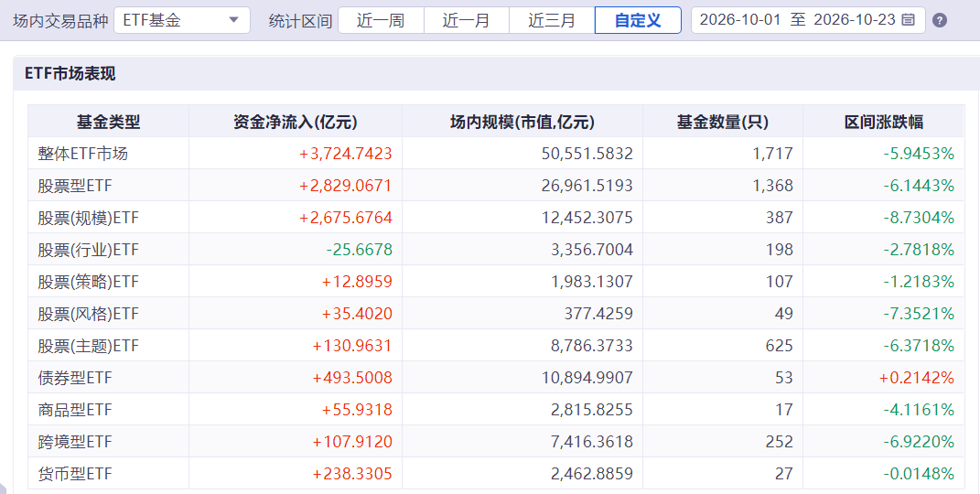Screen dimensions: 980x494
Task: Click market size value 50,551.5832
Action: click(x=587, y=154)
